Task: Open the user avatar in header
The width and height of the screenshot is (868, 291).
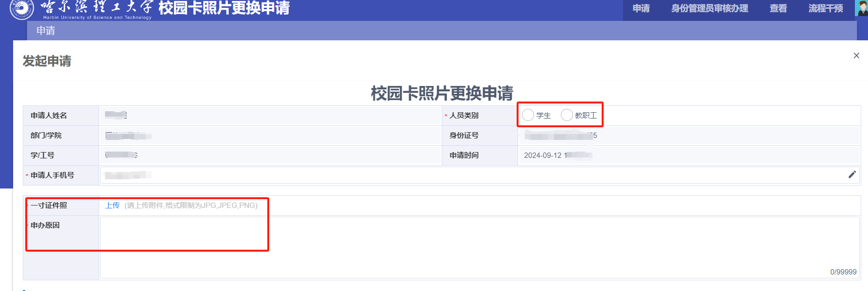Action: [862, 8]
